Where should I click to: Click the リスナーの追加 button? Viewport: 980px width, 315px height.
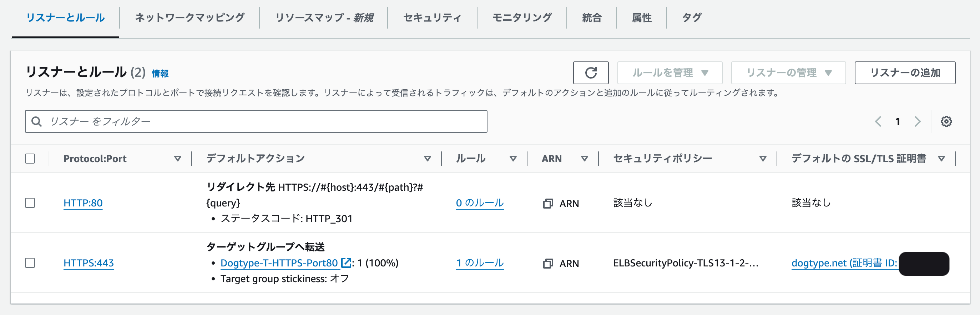(x=905, y=73)
